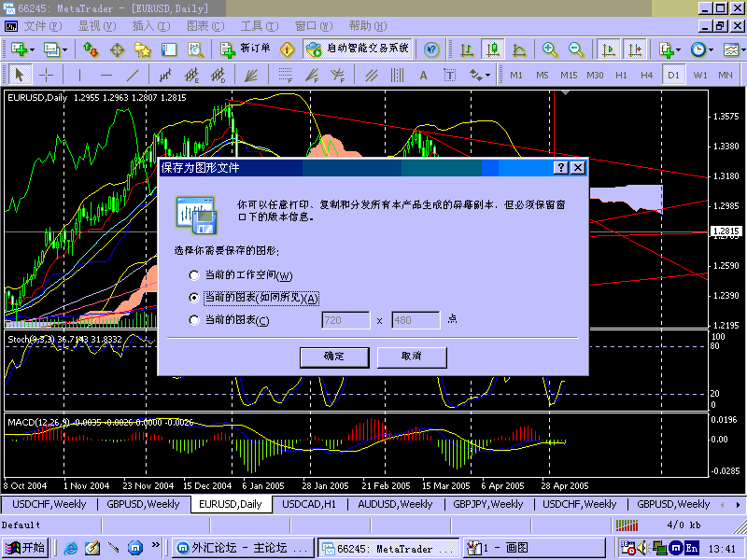
Task: Select the 当前的图表(如同所见) radio option
Action: pyautogui.click(x=193, y=298)
